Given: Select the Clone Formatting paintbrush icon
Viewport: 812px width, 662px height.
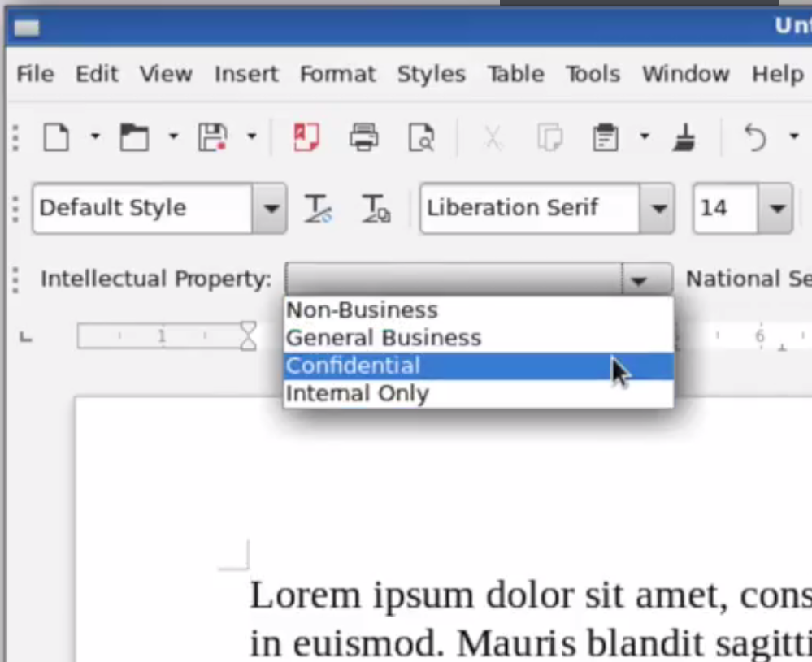Looking at the screenshot, I should click(684, 138).
